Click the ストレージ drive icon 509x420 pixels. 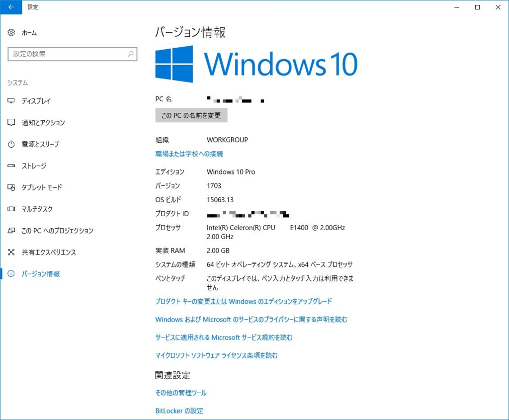(11, 166)
